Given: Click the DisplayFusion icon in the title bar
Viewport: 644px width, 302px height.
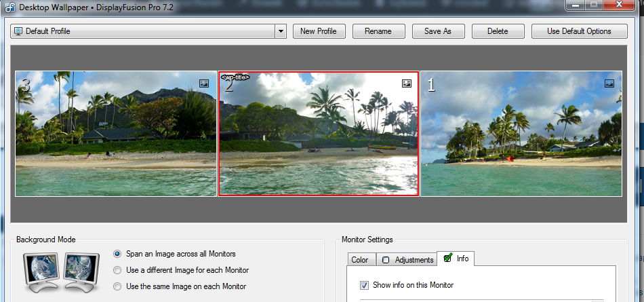Looking at the screenshot, I should [10, 5].
